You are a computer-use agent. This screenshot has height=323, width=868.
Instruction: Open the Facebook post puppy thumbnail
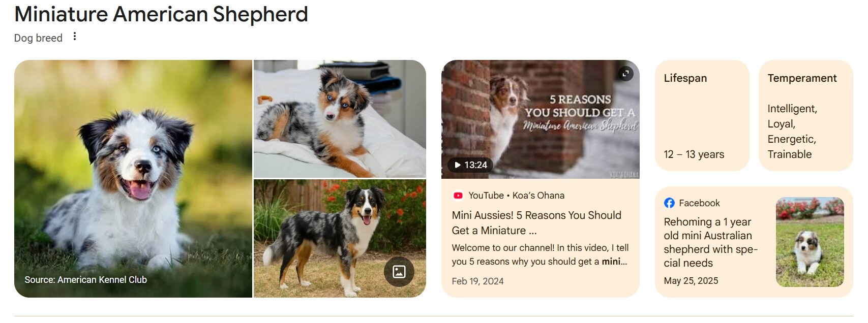point(810,242)
